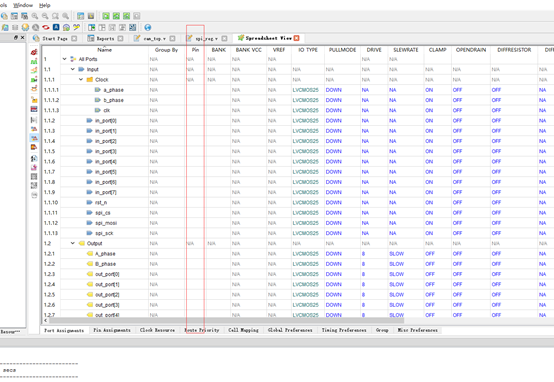Click the red circular arrows toolbar icon
The image size is (554, 382).
click(x=46, y=27)
